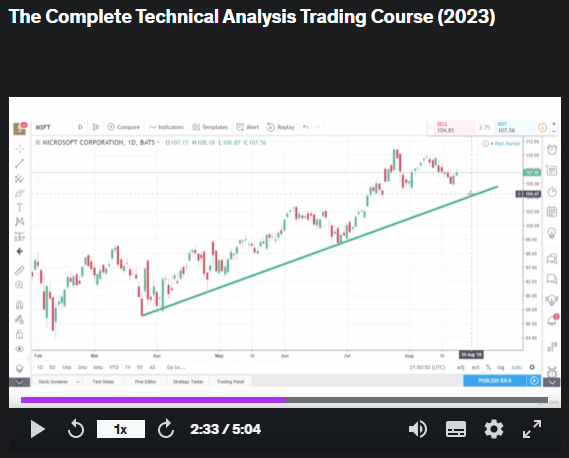The width and height of the screenshot is (569, 458).
Task: Select the 5Y time range
Action: (x=140, y=367)
